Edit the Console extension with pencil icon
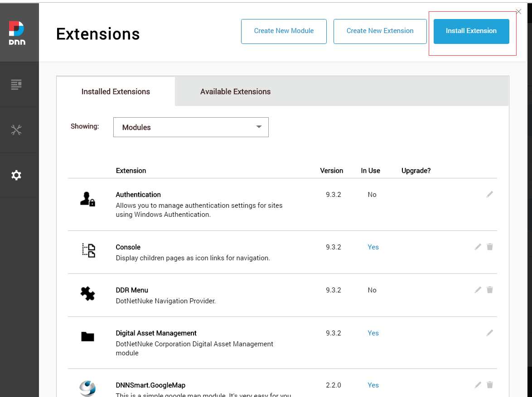Viewport: 532px width, 397px height. [x=478, y=247]
